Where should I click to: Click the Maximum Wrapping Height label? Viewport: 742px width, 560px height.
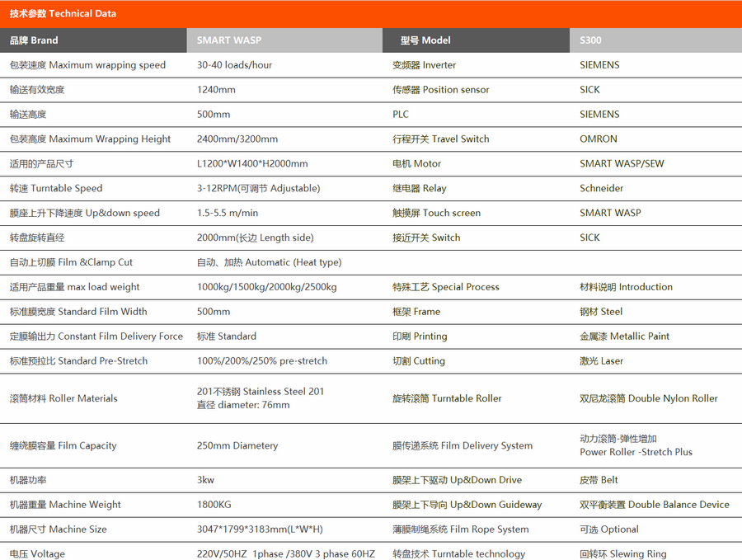coord(90,139)
